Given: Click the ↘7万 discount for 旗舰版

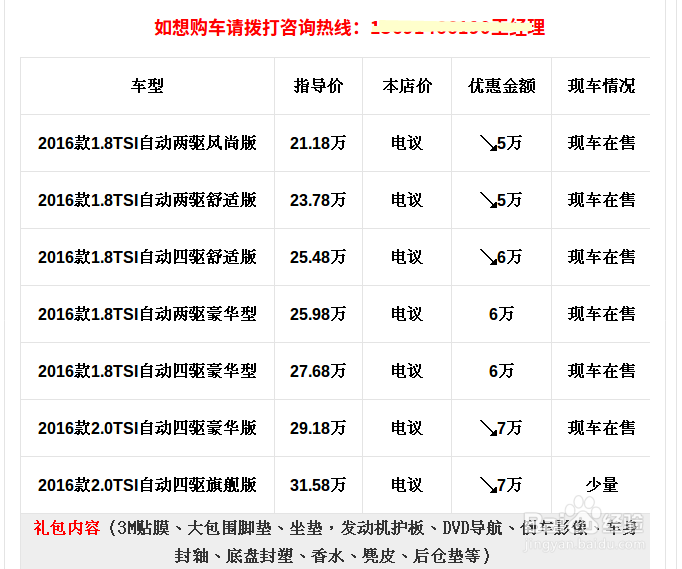Looking at the screenshot, I should pyautogui.click(x=501, y=485).
